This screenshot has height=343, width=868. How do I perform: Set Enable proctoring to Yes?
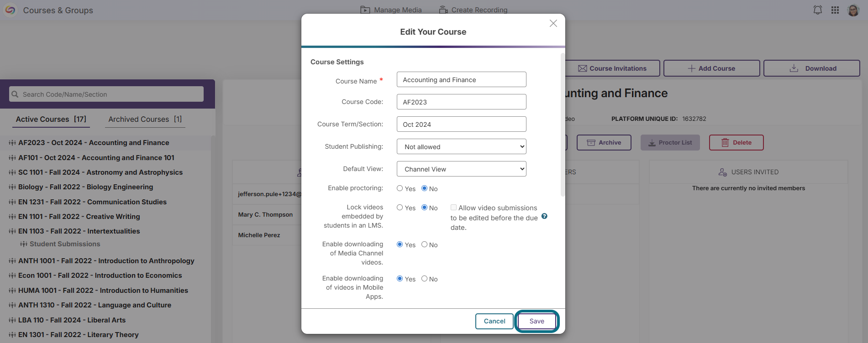click(x=400, y=188)
